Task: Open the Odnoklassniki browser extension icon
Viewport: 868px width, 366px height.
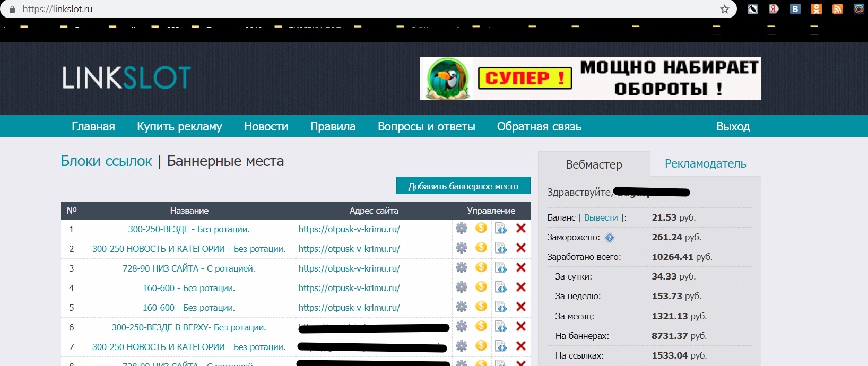Action: coord(817,9)
